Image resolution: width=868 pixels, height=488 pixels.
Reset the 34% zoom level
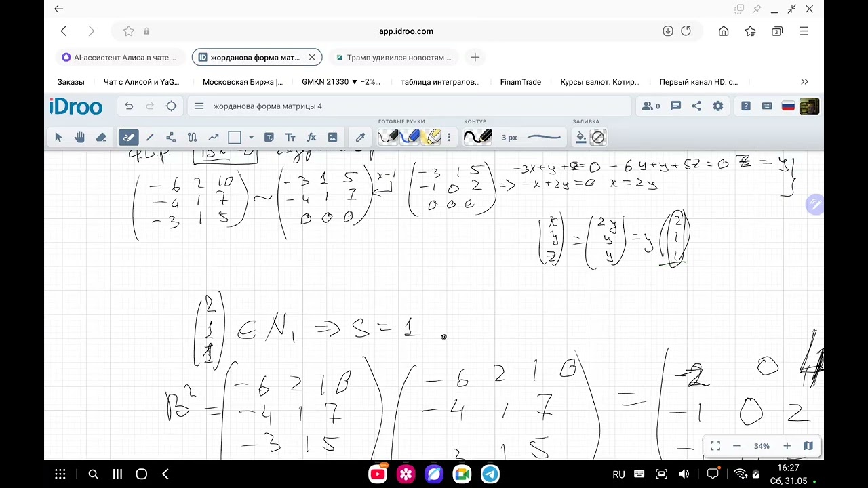(762, 446)
